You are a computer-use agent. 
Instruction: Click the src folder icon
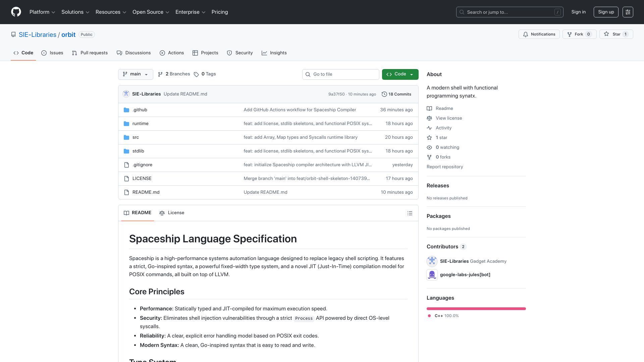tap(126, 137)
